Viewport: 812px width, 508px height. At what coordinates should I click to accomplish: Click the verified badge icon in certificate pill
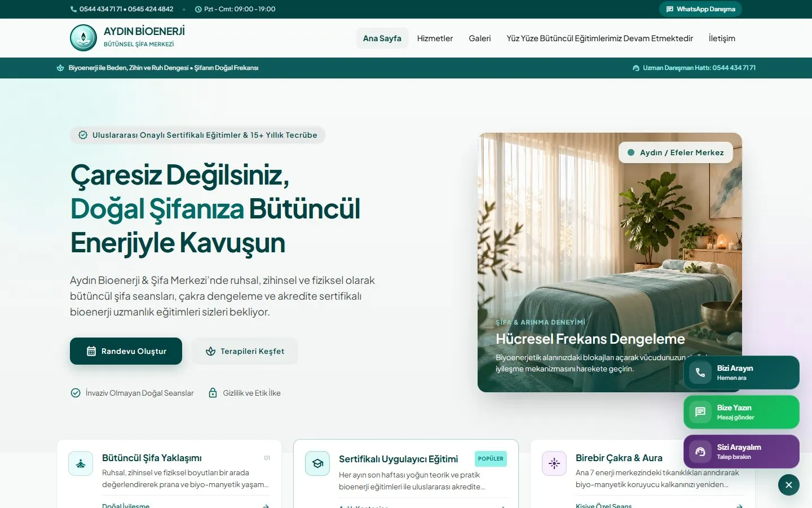pyautogui.click(x=83, y=135)
